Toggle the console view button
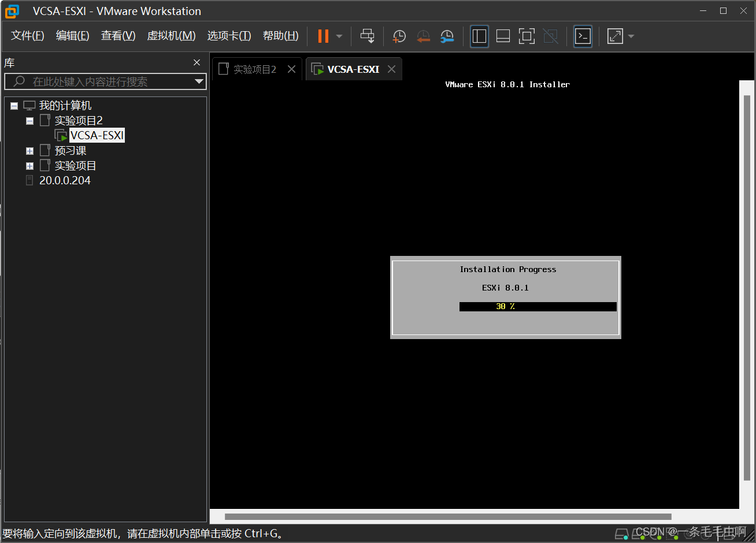 click(583, 36)
